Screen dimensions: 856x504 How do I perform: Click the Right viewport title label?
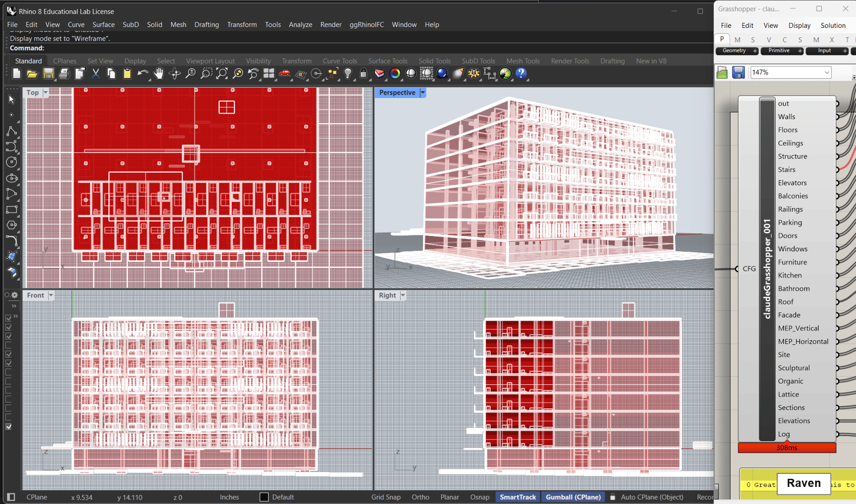click(x=387, y=295)
